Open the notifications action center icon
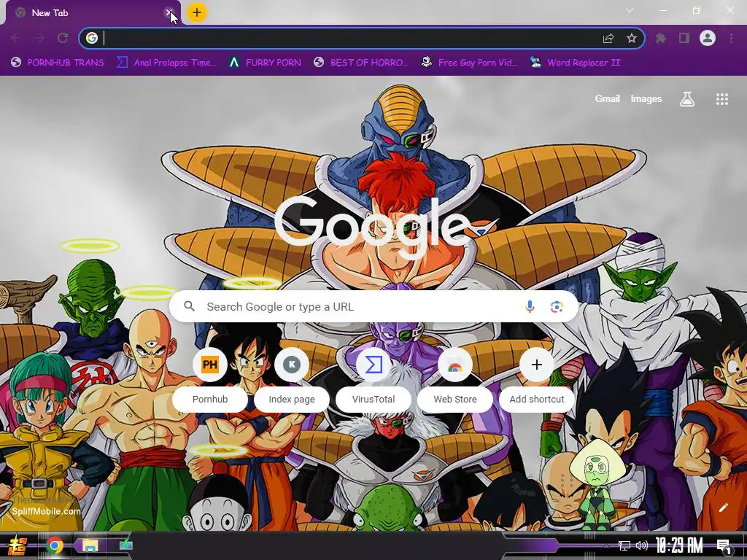The width and height of the screenshot is (747, 560). pyautogui.click(x=724, y=546)
